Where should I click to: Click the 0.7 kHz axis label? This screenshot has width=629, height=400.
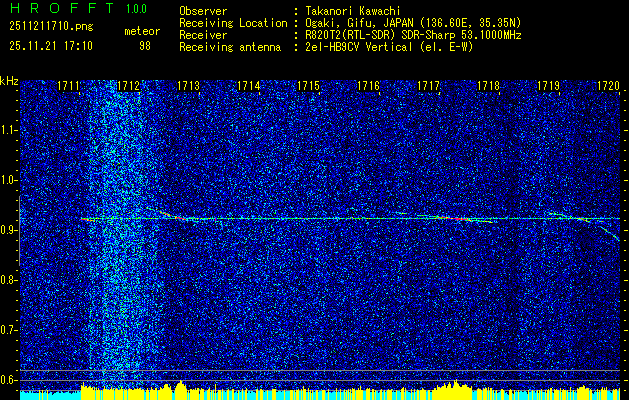click(x=8, y=330)
